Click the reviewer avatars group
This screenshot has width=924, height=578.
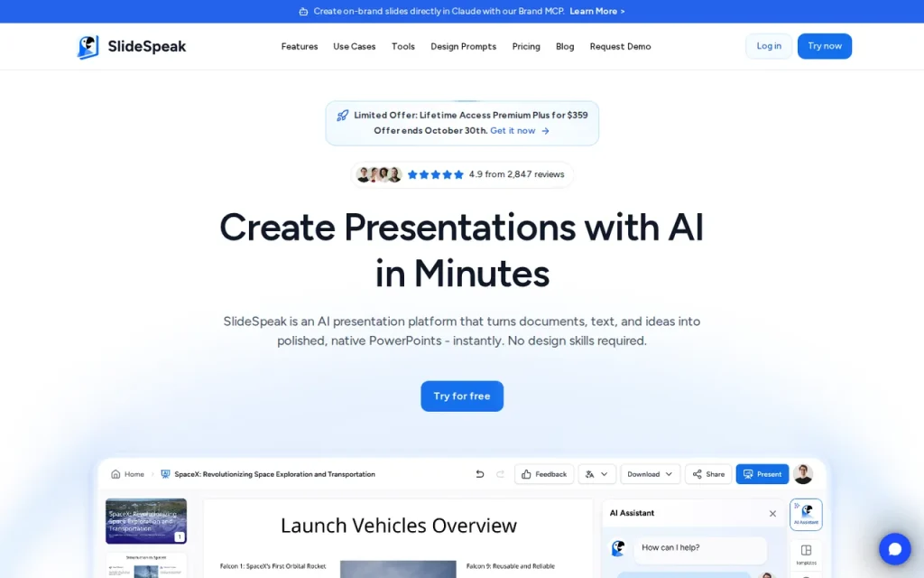(x=379, y=174)
